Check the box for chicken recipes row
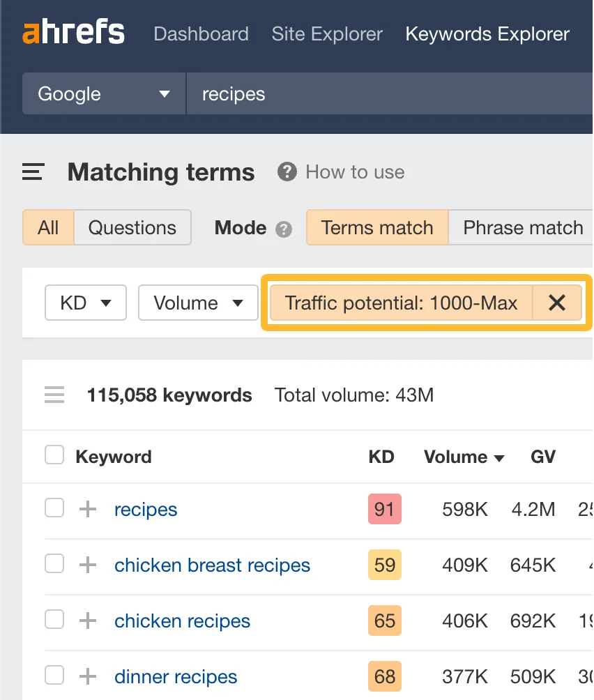 click(x=54, y=619)
